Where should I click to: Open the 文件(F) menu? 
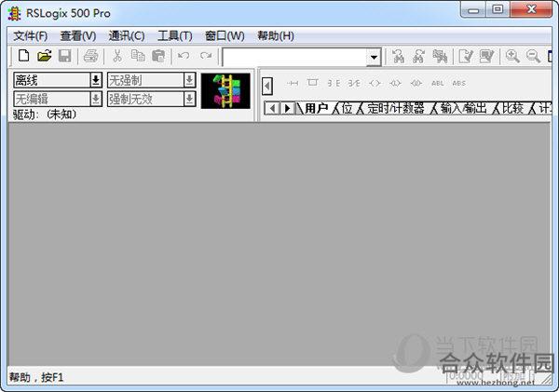click(31, 36)
